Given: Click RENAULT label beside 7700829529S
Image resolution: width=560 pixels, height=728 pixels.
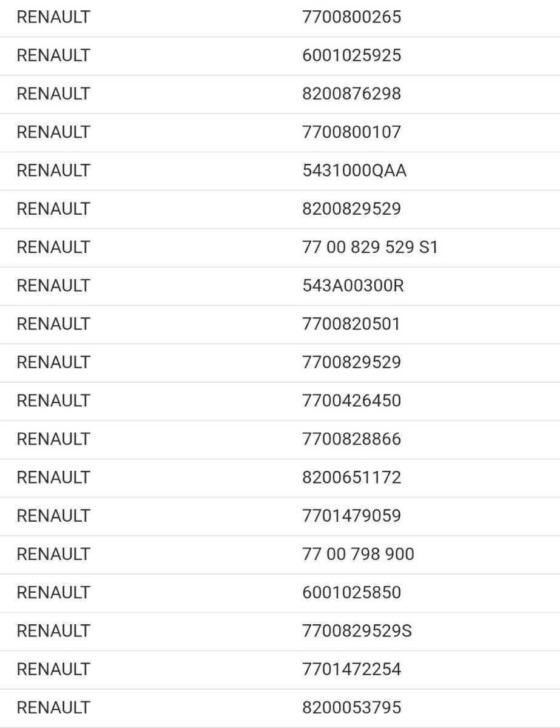Looking at the screenshot, I should (53, 631).
